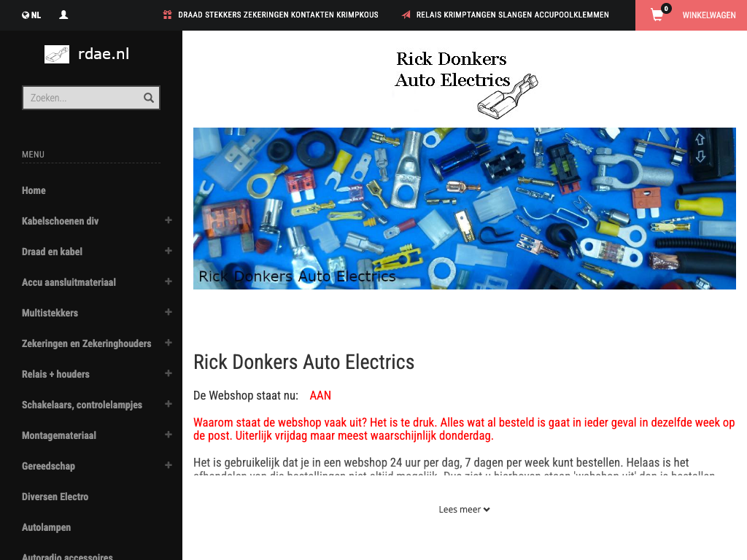Open the NL language globe selector

pyautogui.click(x=31, y=15)
